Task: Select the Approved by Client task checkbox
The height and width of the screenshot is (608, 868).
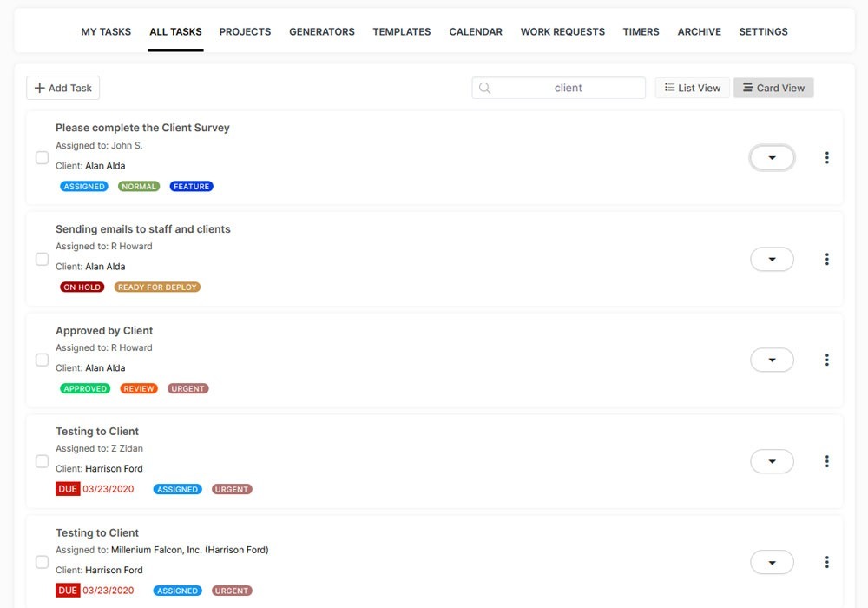Action: point(42,360)
